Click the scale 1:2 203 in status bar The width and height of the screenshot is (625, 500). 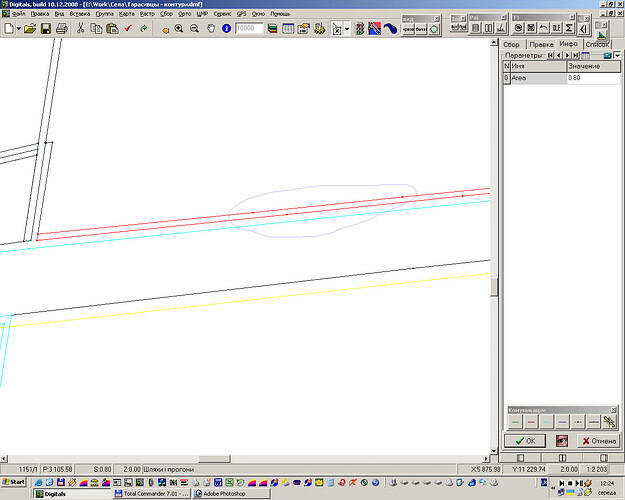click(x=596, y=470)
